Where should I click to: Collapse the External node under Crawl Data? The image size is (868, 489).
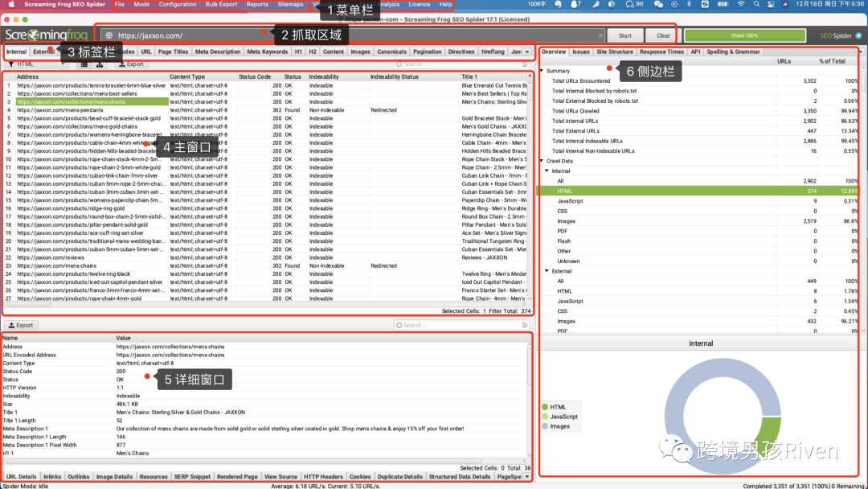coord(547,271)
